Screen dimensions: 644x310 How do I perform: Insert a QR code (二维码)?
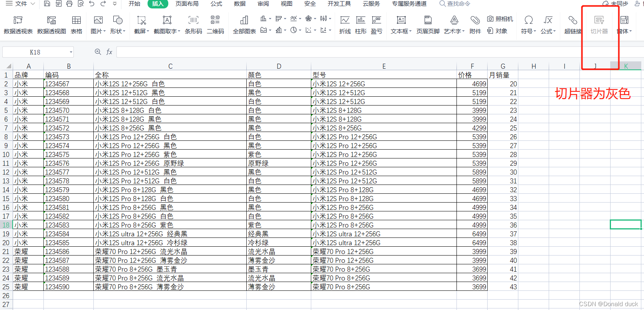tap(215, 25)
